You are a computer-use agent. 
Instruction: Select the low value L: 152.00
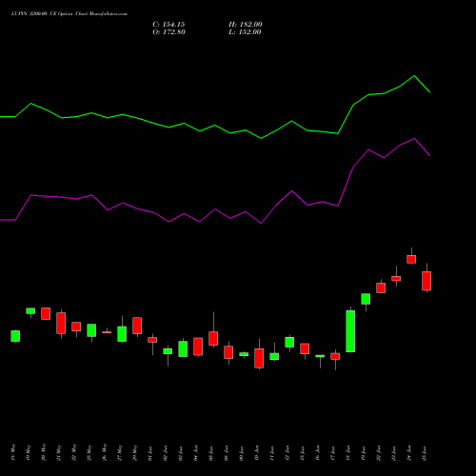pos(245,32)
